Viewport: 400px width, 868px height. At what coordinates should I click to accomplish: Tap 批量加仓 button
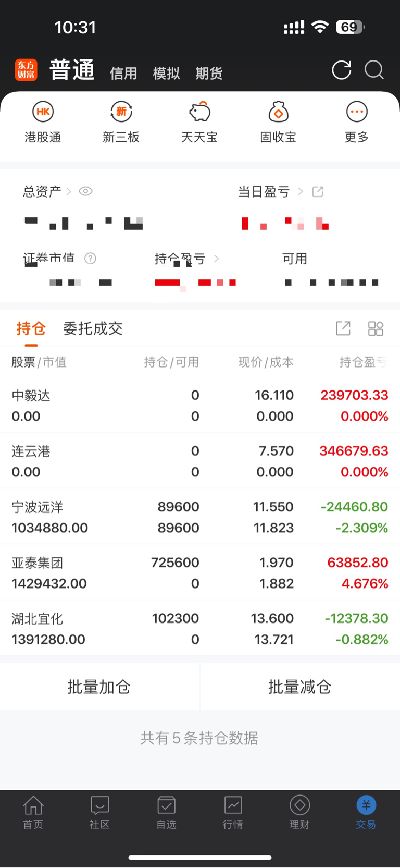pos(99,687)
